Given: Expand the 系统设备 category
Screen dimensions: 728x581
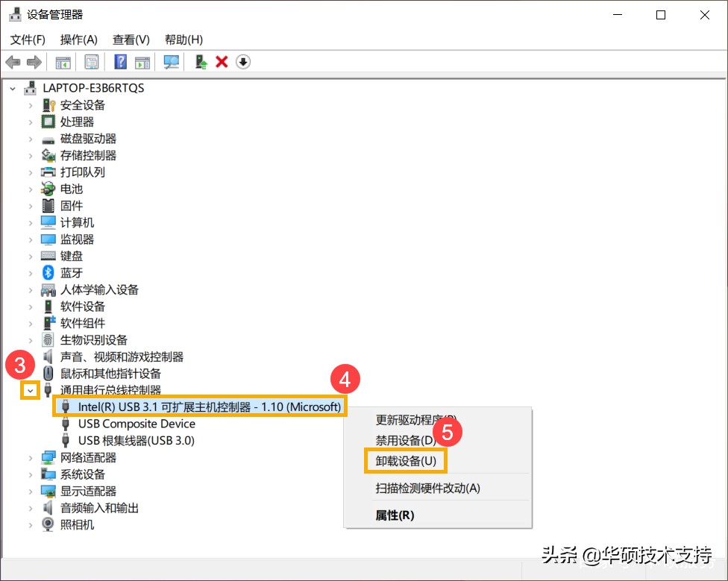Looking at the screenshot, I should tap(29, 474).
